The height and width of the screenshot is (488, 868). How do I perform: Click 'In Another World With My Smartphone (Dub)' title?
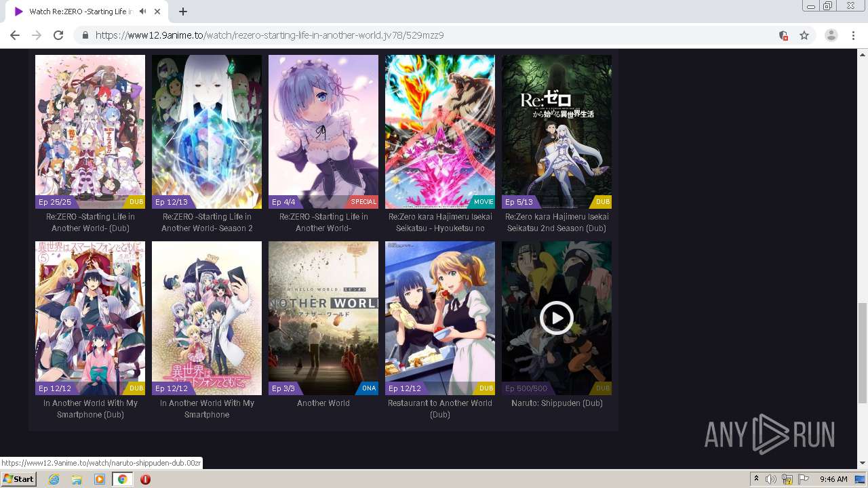click(90, 409)
